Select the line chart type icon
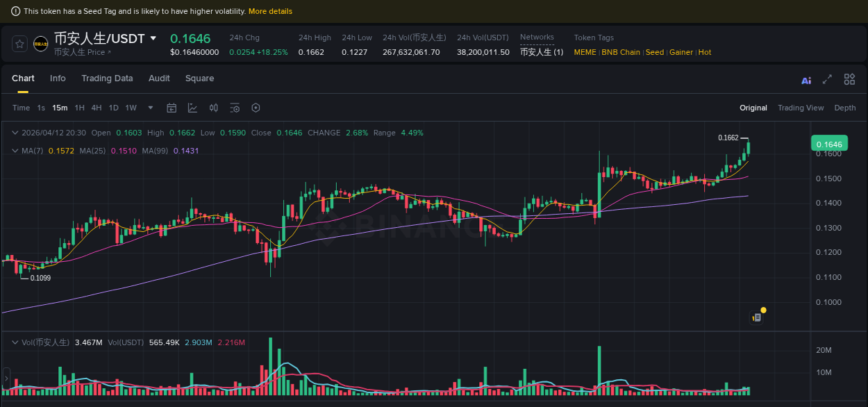 tap(192, 108)
